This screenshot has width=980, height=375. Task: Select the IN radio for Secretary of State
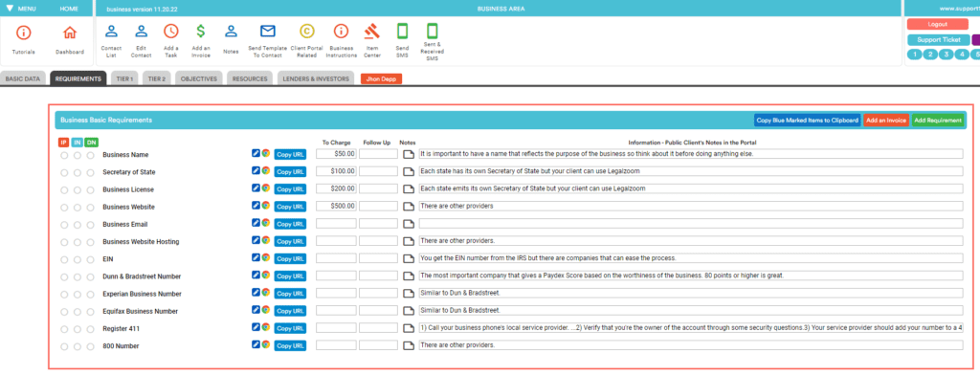point(78,172)
